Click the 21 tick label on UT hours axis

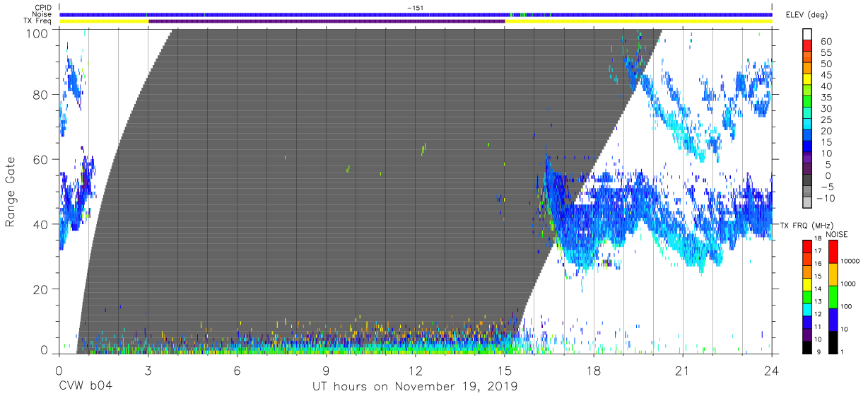[x=682, y=371]
